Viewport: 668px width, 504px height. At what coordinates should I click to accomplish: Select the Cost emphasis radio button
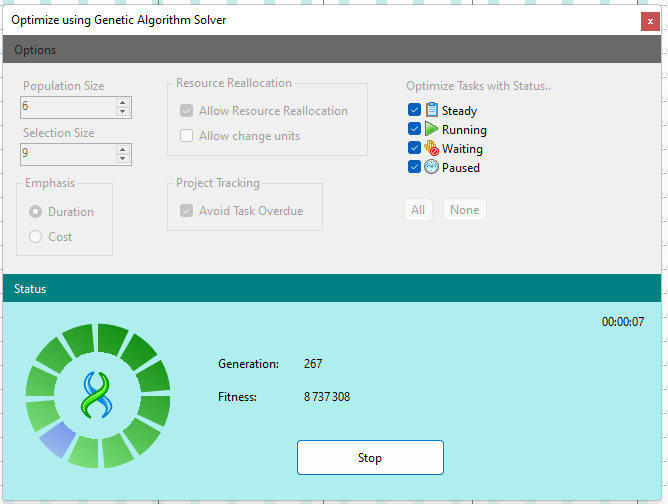36,237
